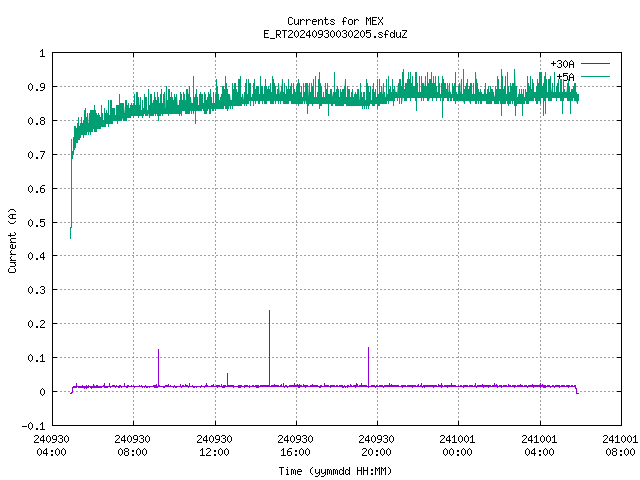Click the +30A legend label

pos(562,64)
